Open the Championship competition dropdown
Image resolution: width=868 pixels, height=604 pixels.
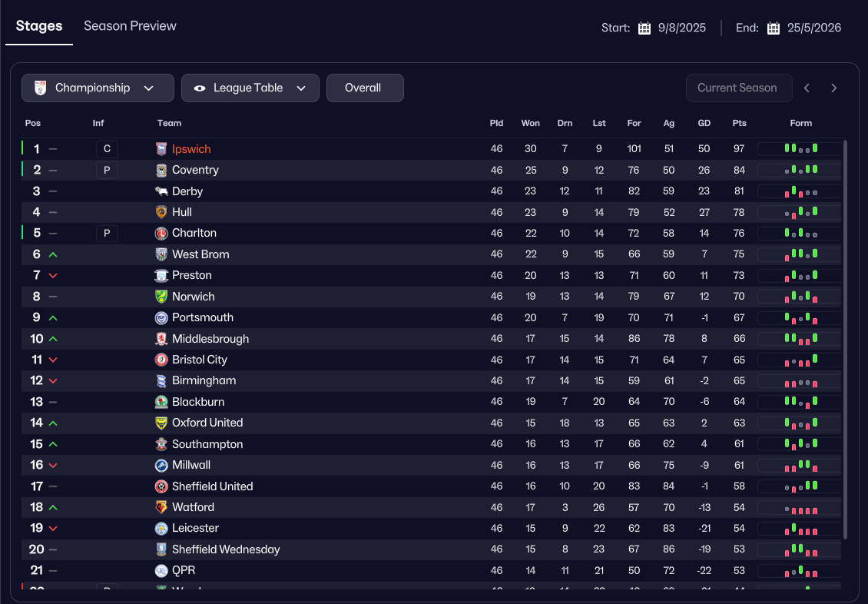click(x=98, y=88)
